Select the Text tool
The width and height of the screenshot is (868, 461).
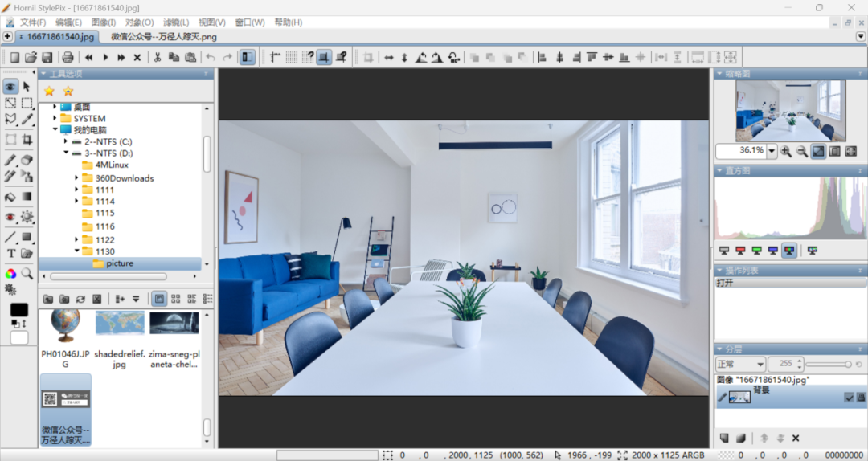10,254
